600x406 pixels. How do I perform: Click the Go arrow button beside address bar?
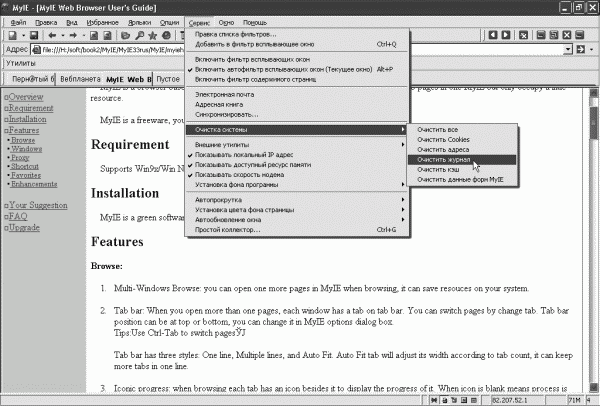tap(581, 49)
